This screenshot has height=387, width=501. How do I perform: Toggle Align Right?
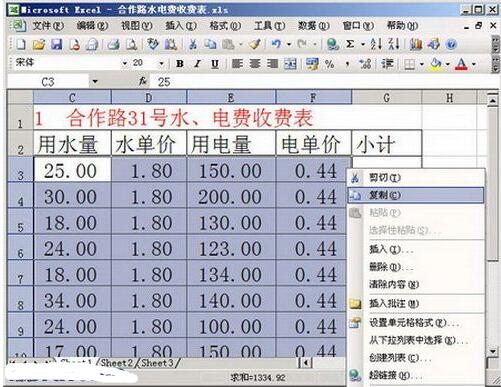(273, 63)
